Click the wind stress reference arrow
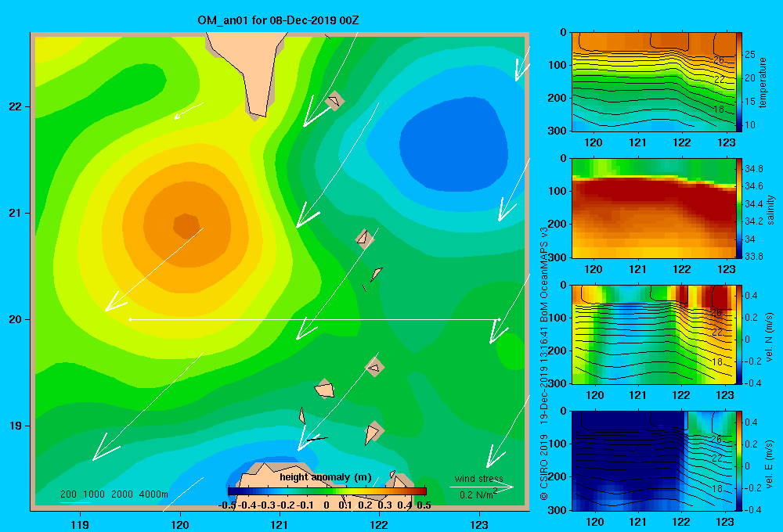 pos(482,487)
